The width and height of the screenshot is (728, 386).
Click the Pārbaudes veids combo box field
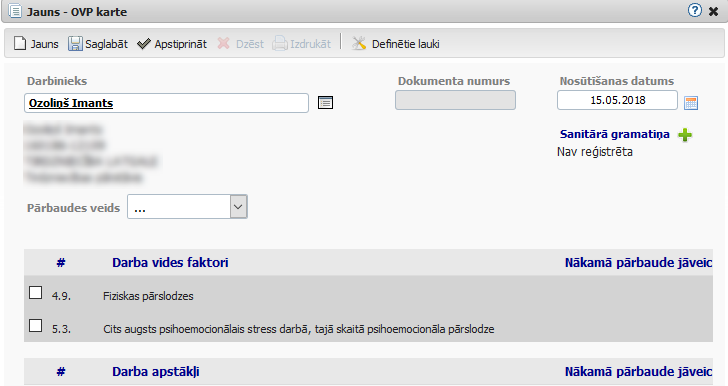[x=187, y=207]
